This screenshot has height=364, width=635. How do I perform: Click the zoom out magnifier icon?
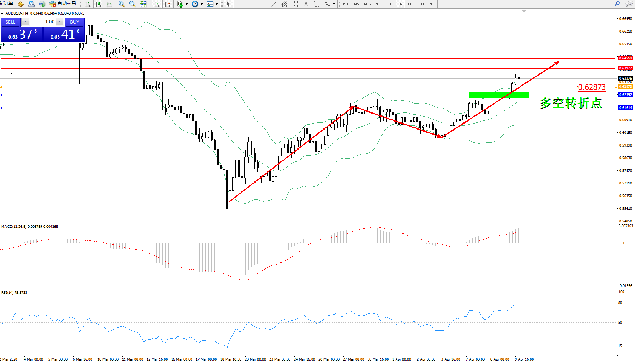132,4
